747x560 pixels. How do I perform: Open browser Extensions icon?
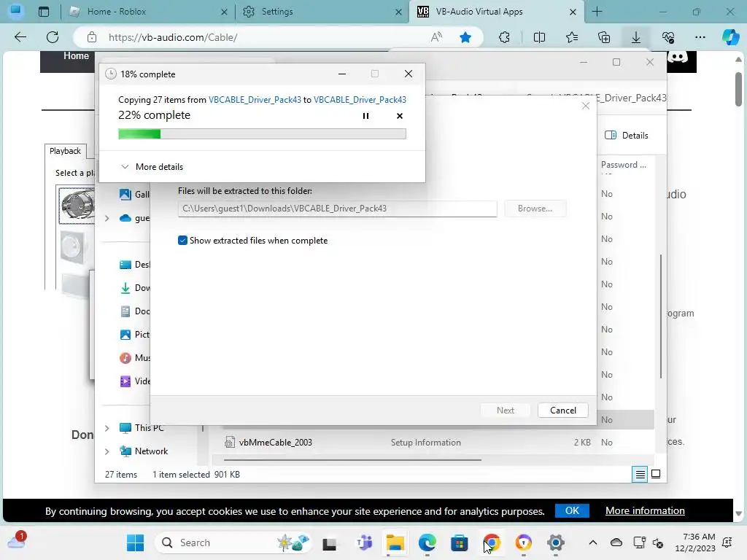(x=504, y=37)
